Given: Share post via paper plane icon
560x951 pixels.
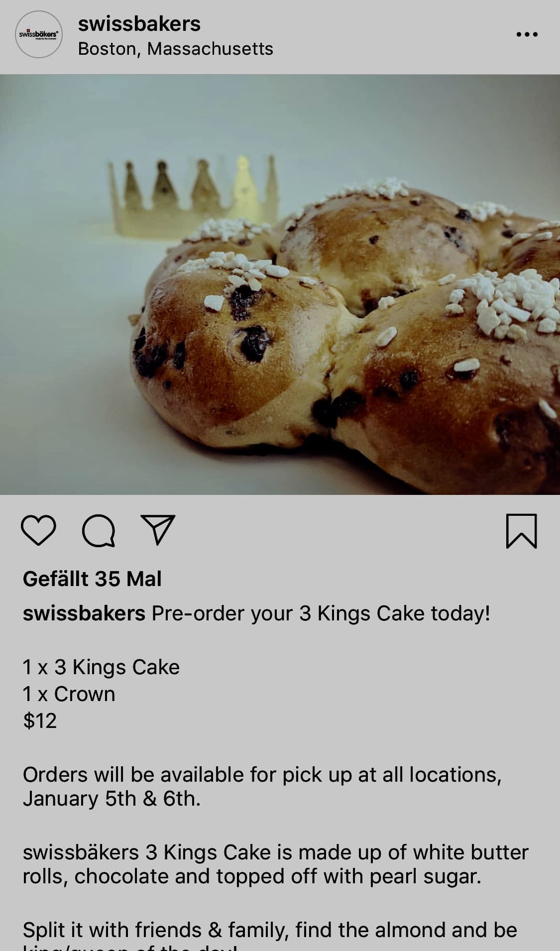Looking at the screenshot, I should click(158, 529).
